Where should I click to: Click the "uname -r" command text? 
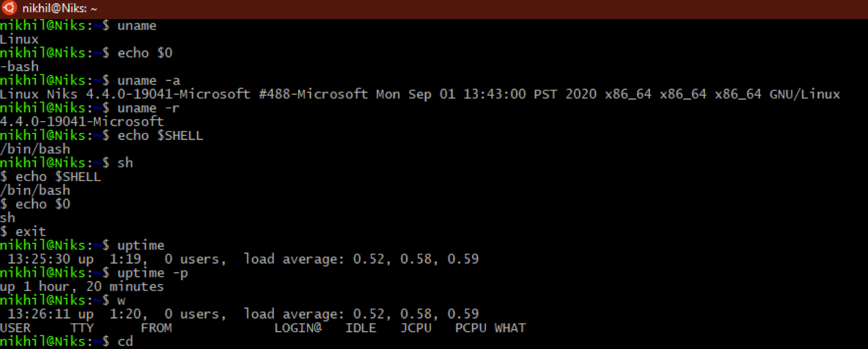[x=149, y=108]
